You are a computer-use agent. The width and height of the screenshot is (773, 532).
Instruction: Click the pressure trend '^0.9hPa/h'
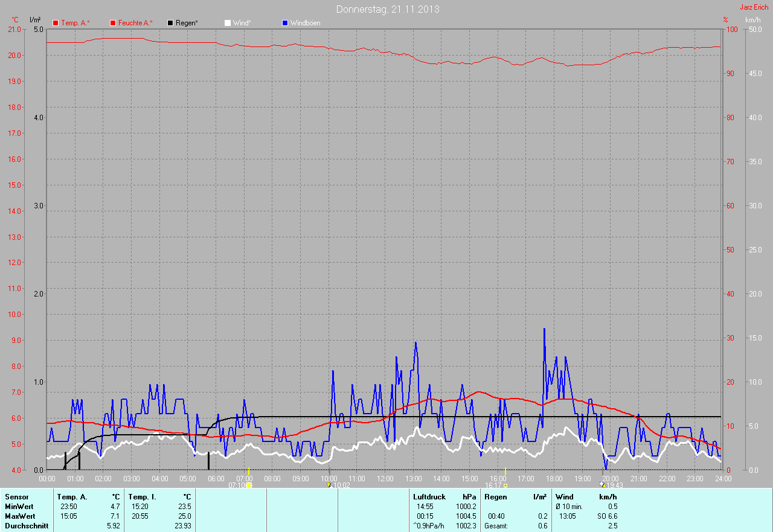(x=429, y=526)
